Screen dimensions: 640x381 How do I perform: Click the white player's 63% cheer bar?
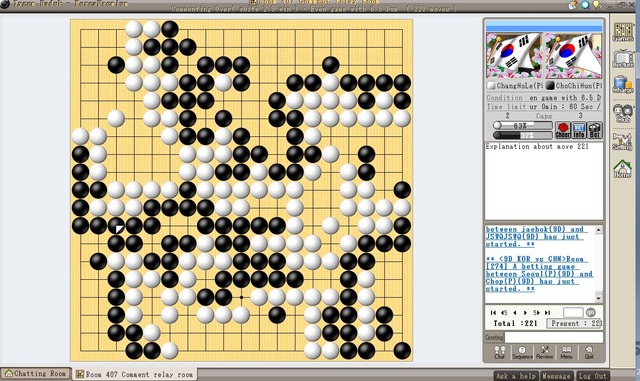tap(523, 125)
